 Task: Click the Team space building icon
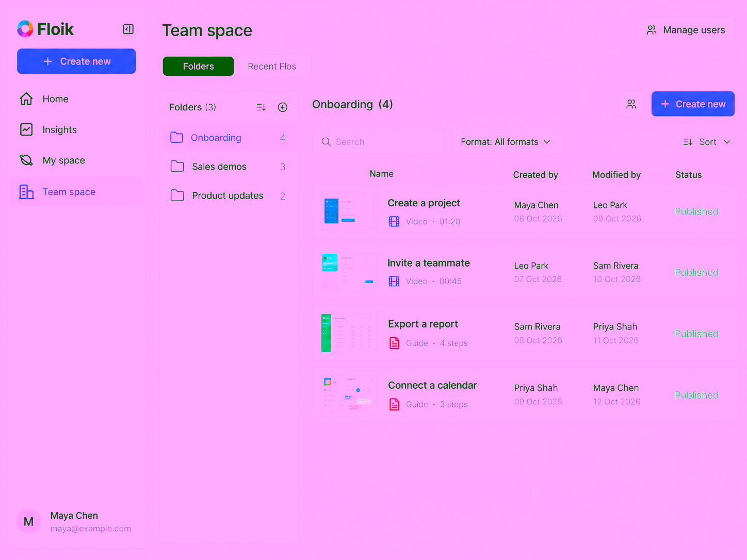click(26, 192)
